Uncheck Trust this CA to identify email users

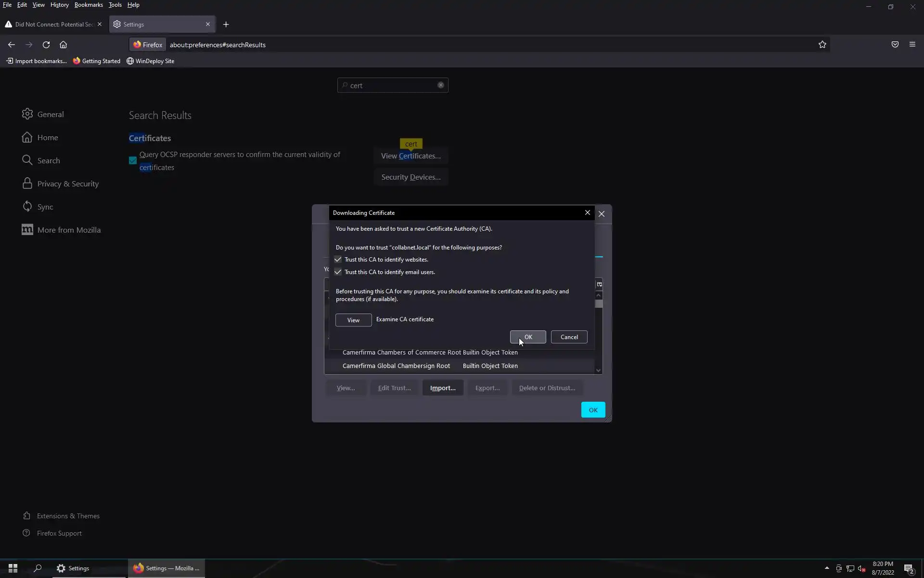[x=338, y=272]
